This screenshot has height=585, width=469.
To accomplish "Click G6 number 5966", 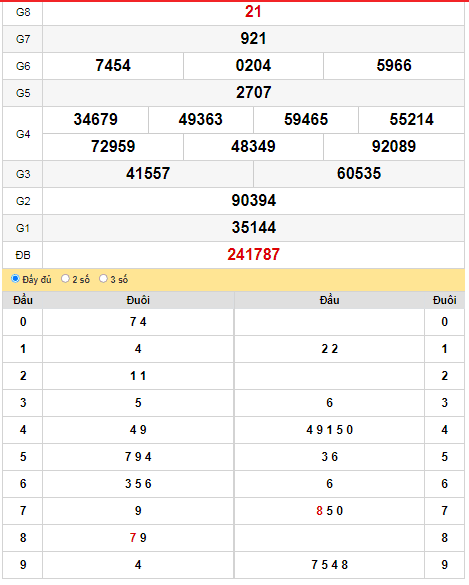I will 394,66.
